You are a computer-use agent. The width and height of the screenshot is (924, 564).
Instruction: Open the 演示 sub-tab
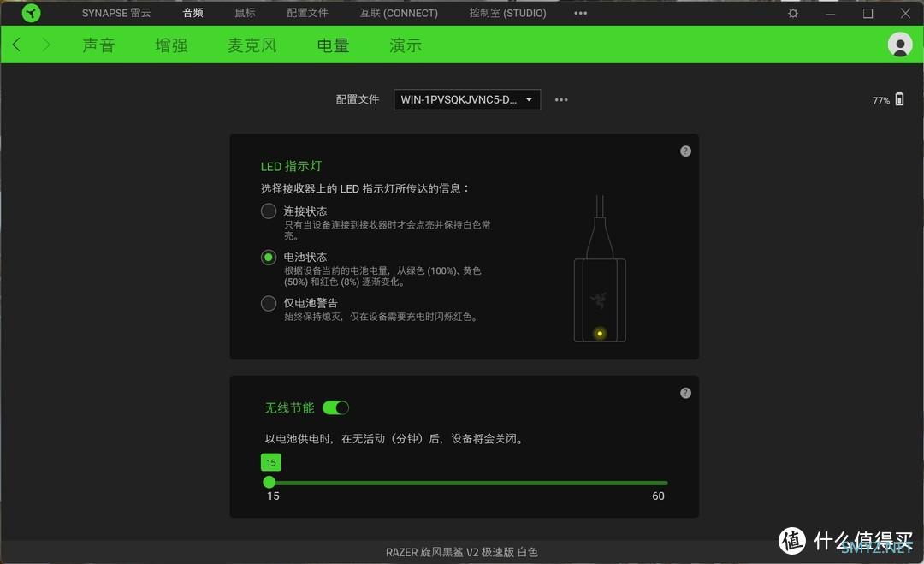click(406, 45)
